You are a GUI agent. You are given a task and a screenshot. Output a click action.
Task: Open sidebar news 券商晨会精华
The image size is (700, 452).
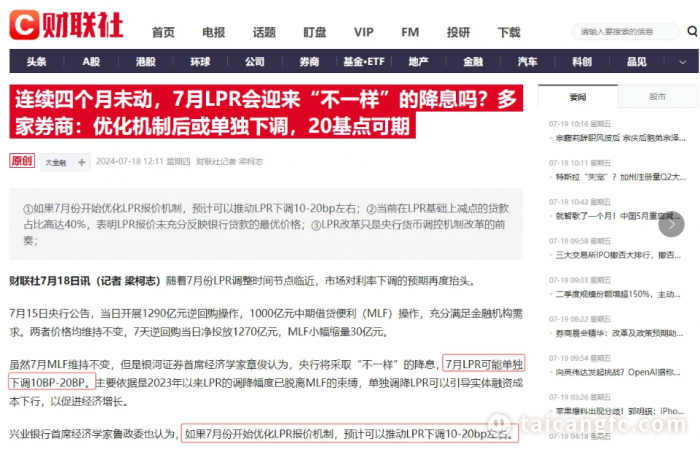click(619, 333)
